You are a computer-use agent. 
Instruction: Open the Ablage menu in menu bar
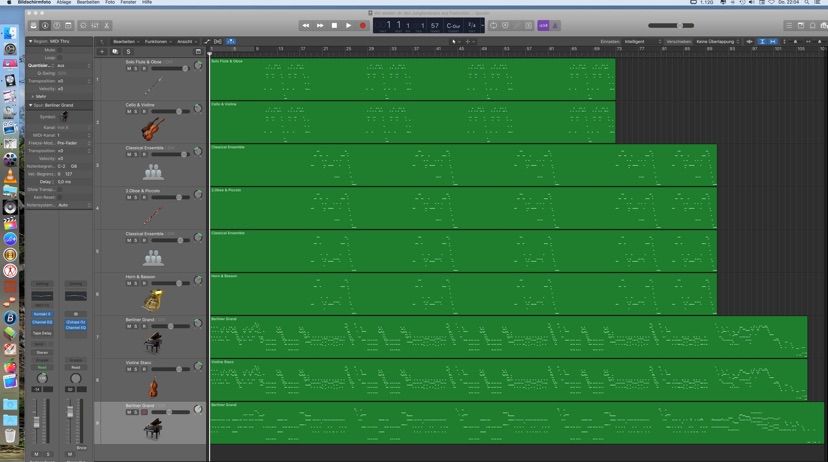(64, 3)
